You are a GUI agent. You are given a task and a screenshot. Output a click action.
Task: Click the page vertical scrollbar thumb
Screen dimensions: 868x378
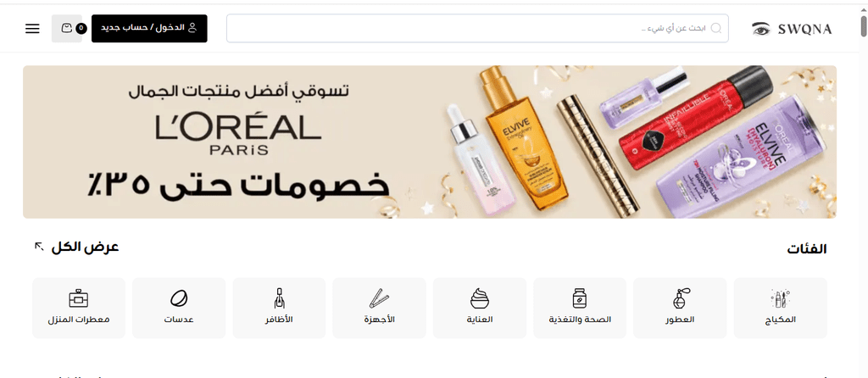[x=863, y=25]
